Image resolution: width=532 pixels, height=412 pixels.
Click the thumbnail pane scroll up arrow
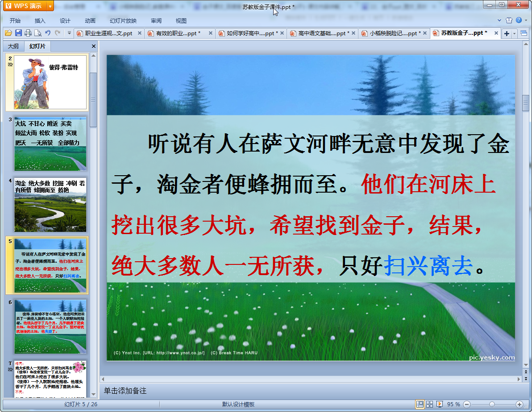(x=94, y=55)
